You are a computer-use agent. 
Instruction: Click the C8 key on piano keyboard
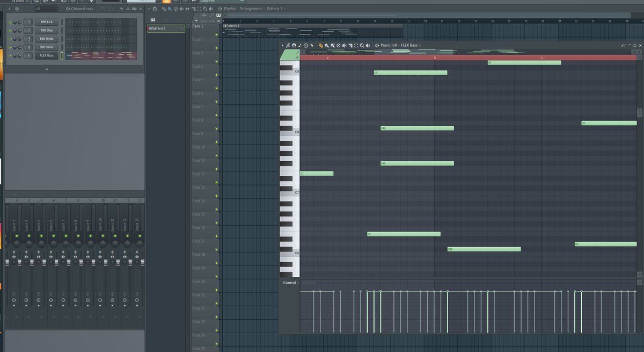(x=290, y=132)
